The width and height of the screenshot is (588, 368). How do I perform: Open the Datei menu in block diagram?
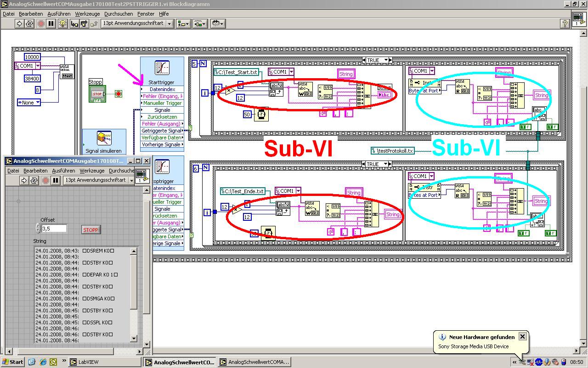(9, 14)
